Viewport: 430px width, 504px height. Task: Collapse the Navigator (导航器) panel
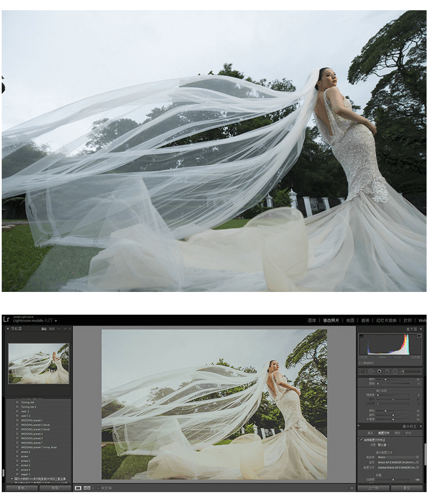pos(8,329)
